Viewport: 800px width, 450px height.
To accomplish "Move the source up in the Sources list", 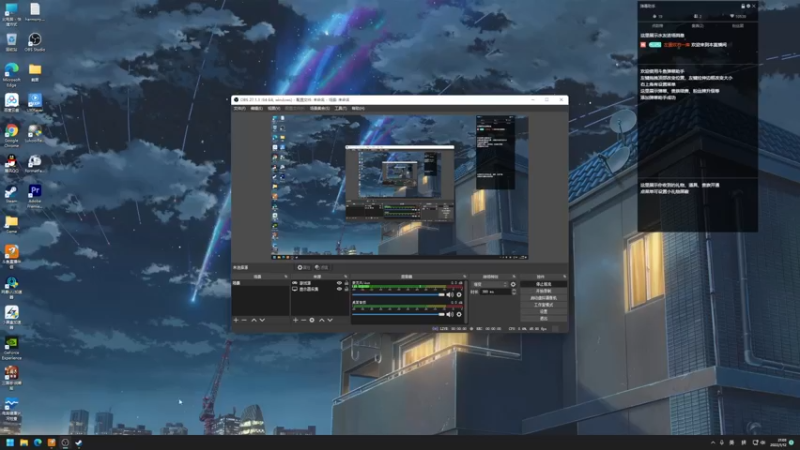I will pyautogui.click(x=321, y=320).
